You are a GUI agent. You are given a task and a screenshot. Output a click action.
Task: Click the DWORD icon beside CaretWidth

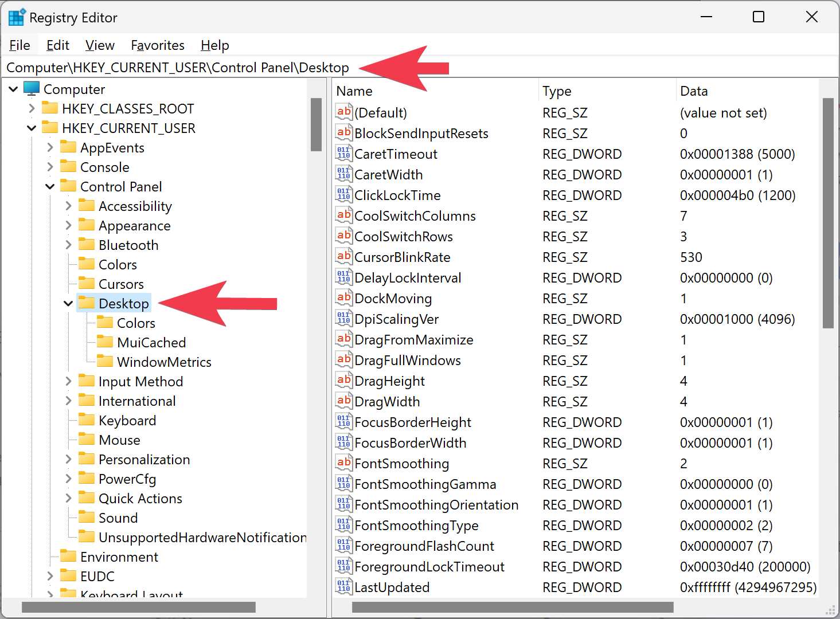point(344,174)
